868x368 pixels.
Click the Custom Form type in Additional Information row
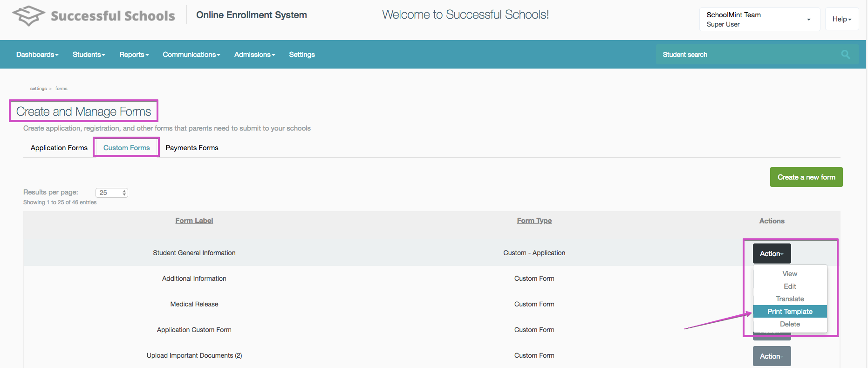(x=534, y=278)
